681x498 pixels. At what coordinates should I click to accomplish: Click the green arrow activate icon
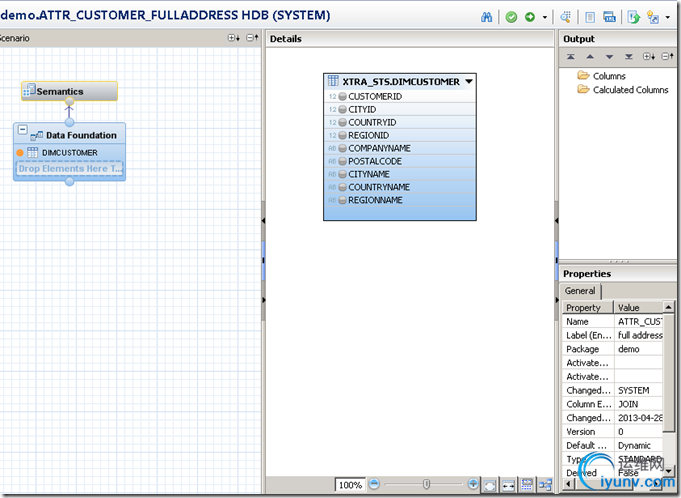(x=529, y=17)
